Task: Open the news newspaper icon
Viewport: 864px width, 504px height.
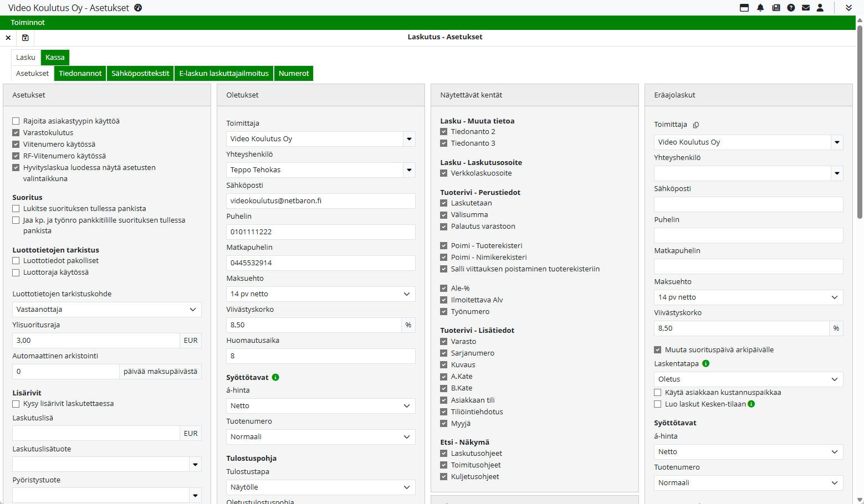Action: [776, 8]
